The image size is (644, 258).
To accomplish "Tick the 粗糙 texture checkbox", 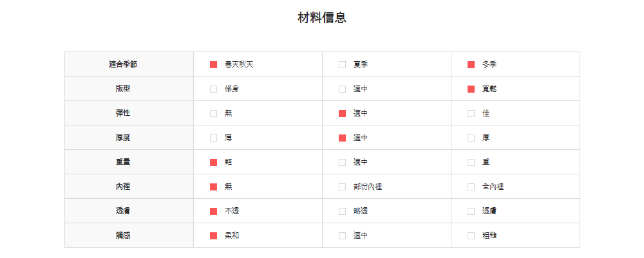I will 471,235.
